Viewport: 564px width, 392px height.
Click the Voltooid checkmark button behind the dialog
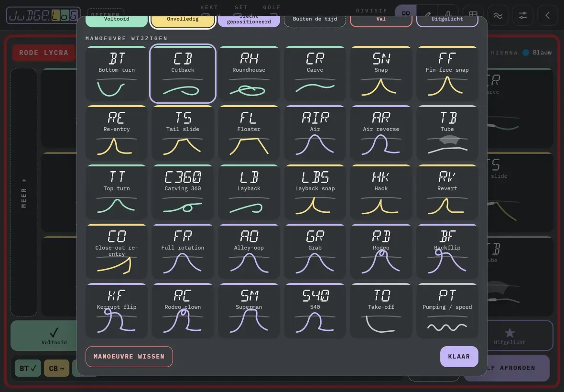pos(44,336)
